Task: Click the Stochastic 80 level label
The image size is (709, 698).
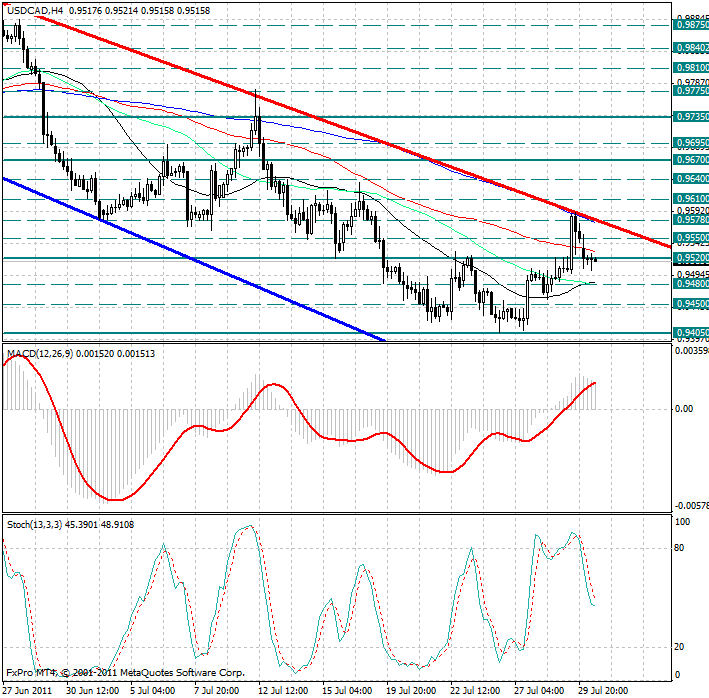Action: (x=678, y=548)
